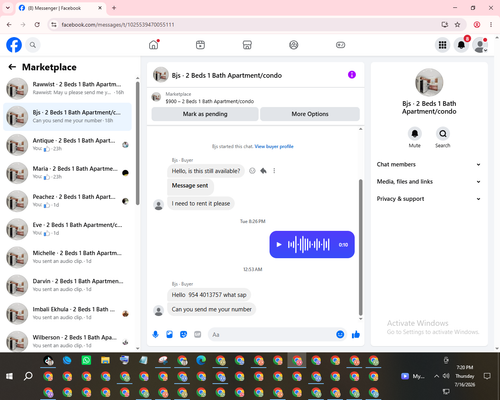
Task: Play the sent voice clip
Action: (279, 245)
